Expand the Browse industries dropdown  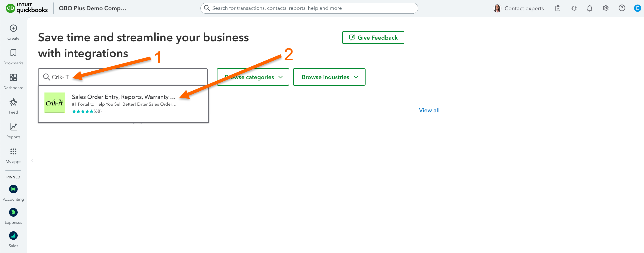[329, 77]
